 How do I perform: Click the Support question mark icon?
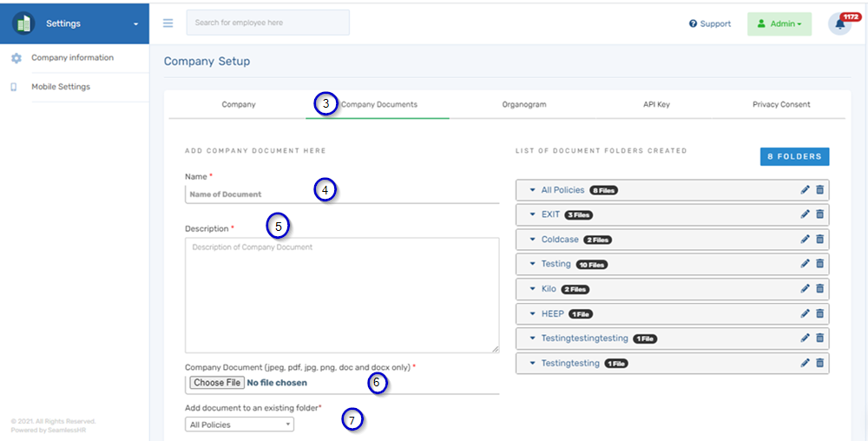(x=693, y=23)
